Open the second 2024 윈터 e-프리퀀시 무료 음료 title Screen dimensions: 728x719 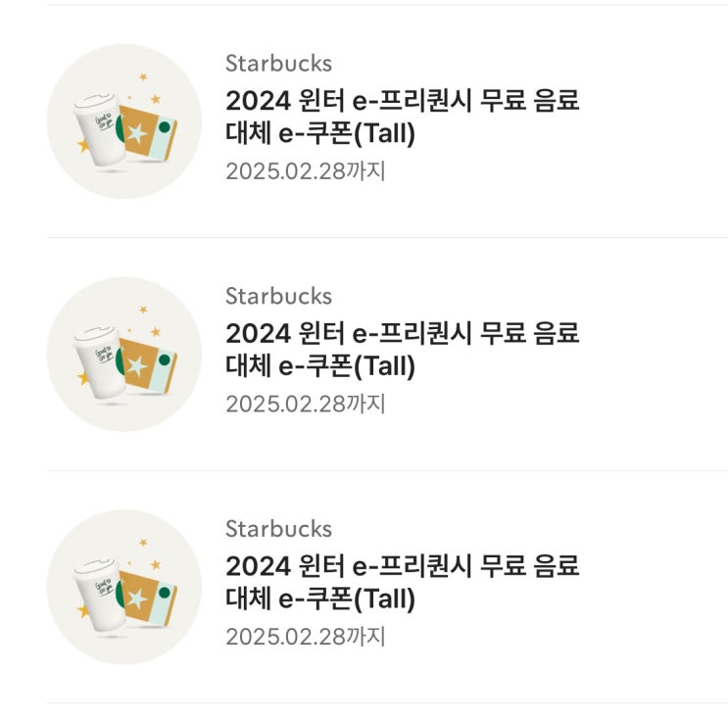click(402, 334)
